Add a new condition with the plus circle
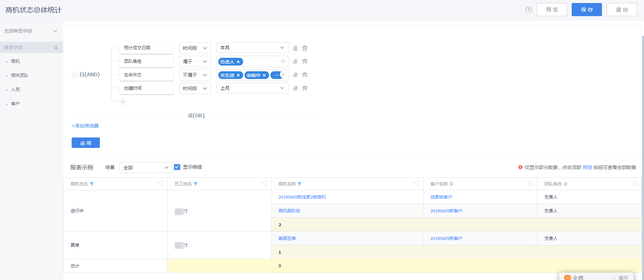644x280 pixels. point(123,102)
